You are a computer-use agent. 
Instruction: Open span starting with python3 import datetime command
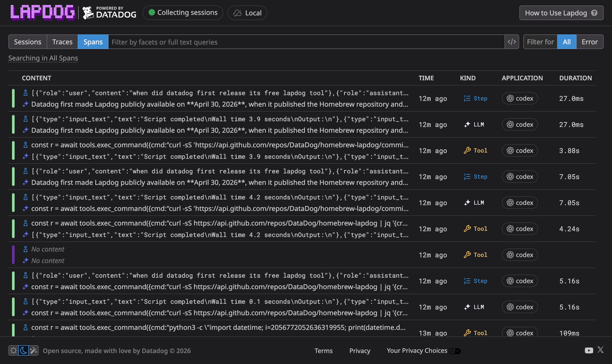coord(302,328)
